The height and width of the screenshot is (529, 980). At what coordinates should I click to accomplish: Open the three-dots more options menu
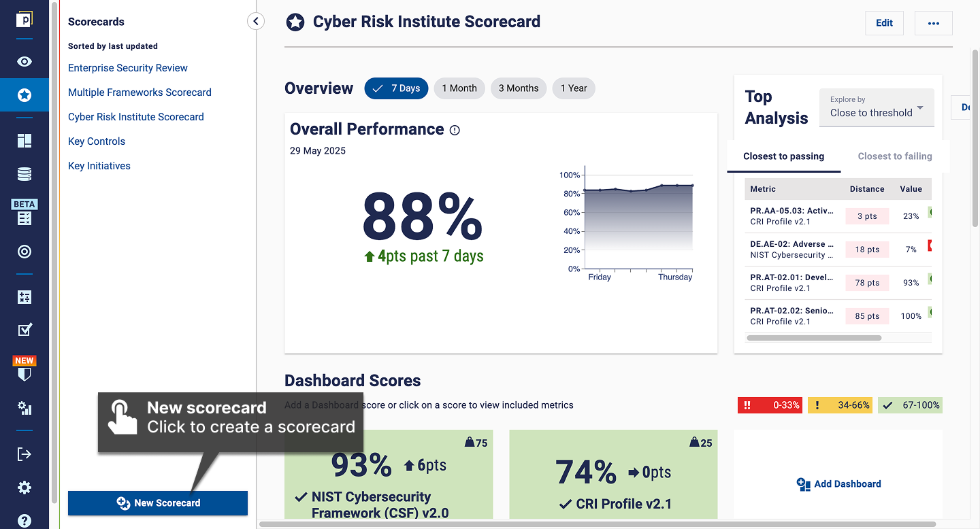[x=934, y=23]
